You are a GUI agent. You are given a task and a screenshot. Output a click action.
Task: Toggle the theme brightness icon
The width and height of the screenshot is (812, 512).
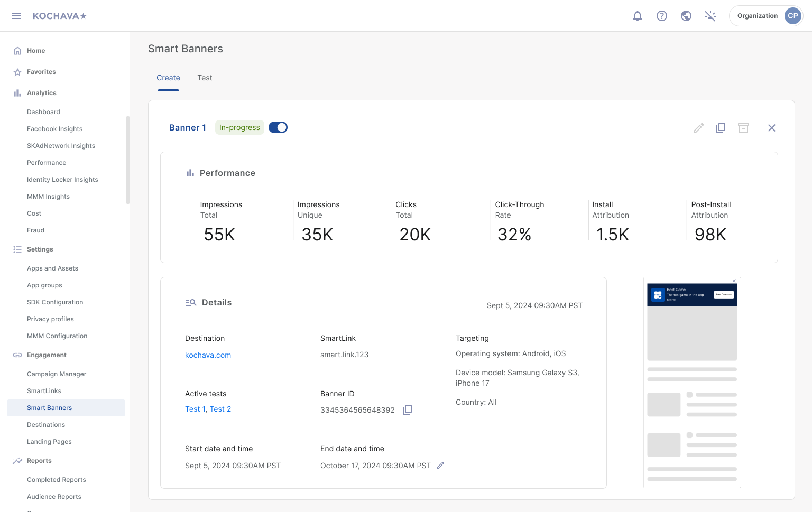click(710, 16)
